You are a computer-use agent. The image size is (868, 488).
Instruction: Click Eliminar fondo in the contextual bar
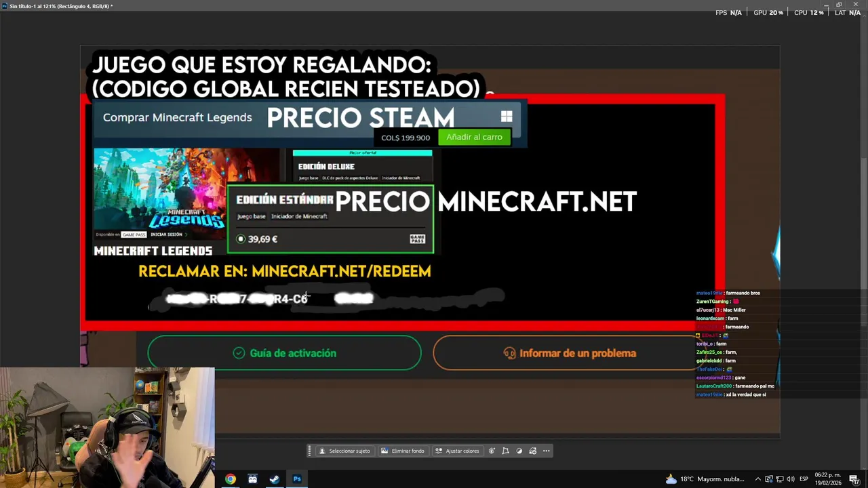click(402, 451)
